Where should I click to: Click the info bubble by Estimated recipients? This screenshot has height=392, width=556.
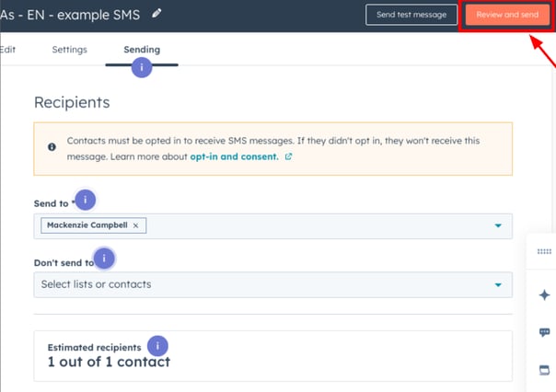click(x=157, y=346)
